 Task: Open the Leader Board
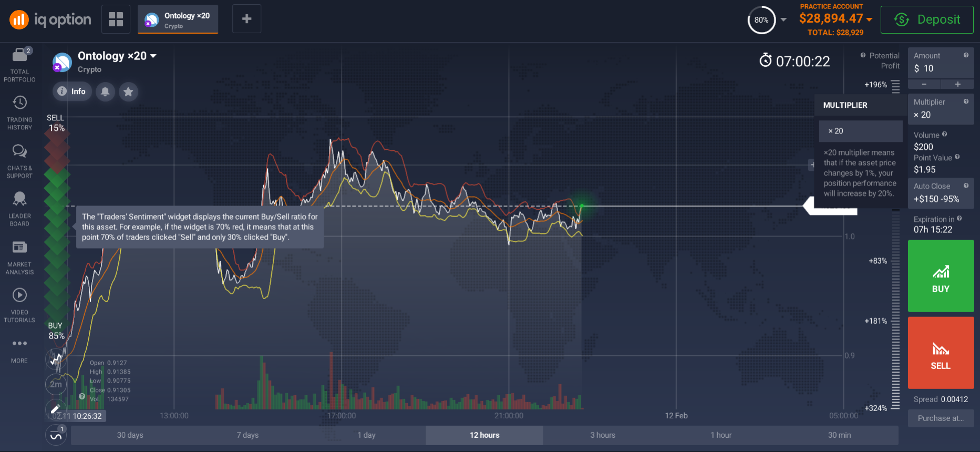[x=19, y=209]
